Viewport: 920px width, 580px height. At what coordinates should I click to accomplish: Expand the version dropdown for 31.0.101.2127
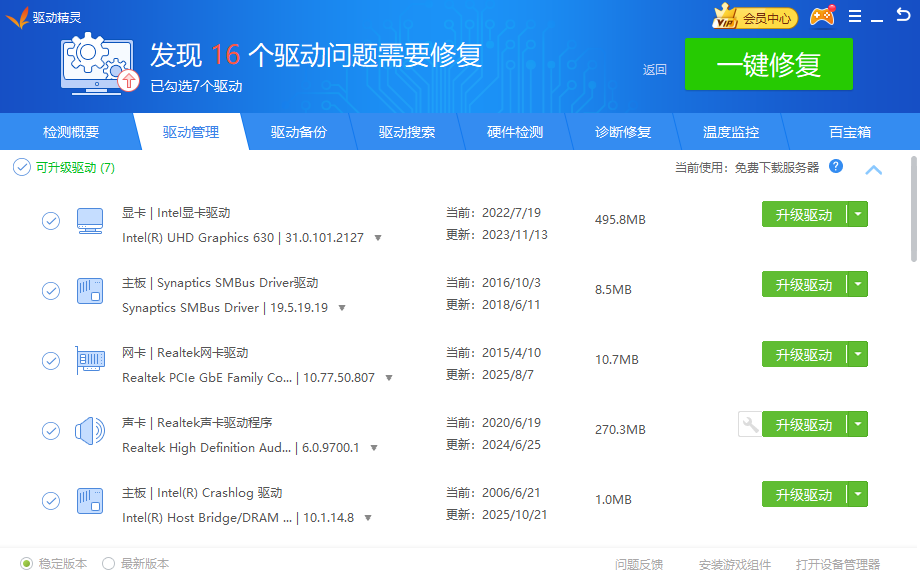coord(380,237)
